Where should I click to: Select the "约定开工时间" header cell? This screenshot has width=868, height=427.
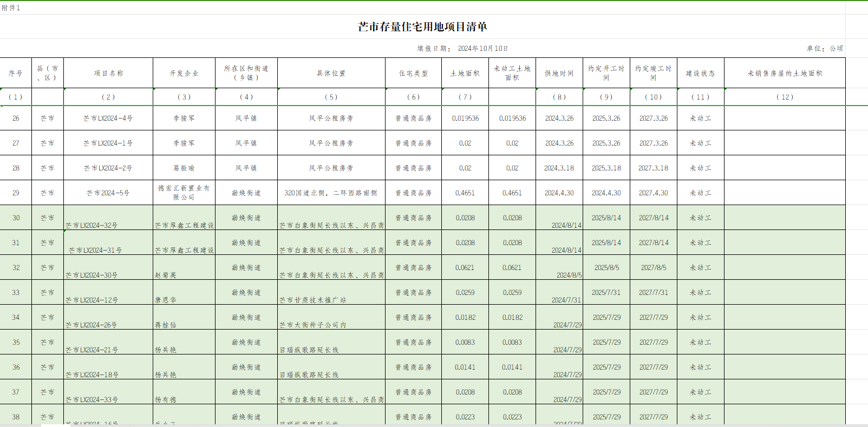606,73
